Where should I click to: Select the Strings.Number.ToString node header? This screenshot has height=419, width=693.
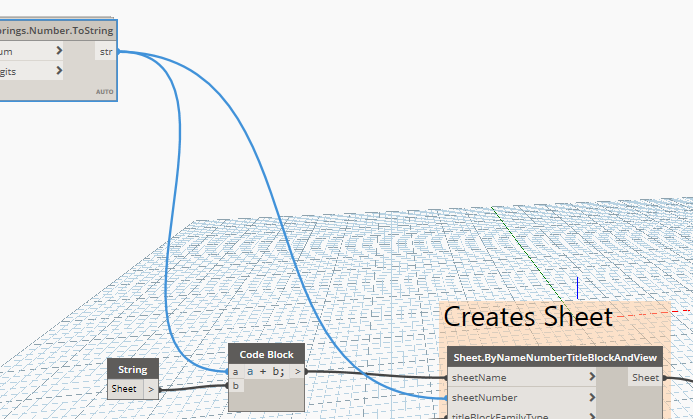coord(58,31)
